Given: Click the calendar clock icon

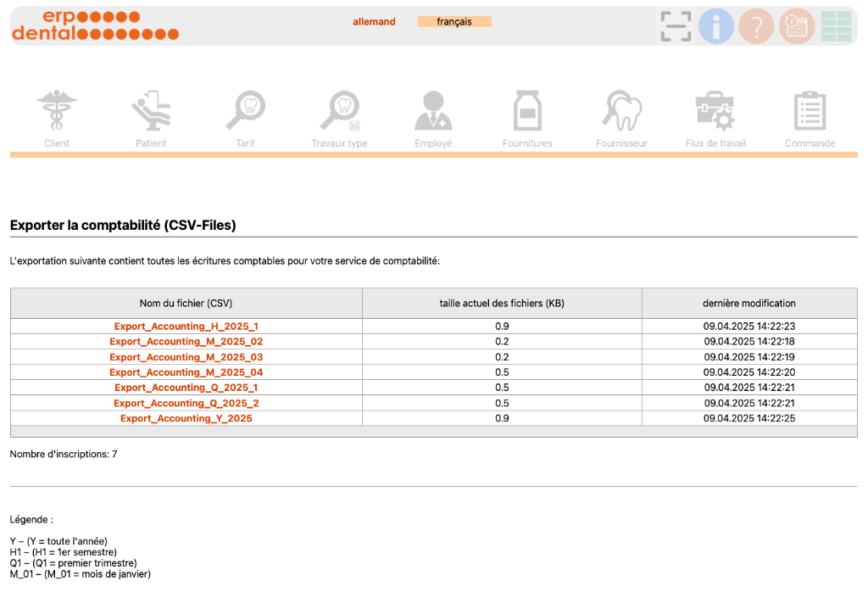Looking at the screenshot, I should pos(797,26).
